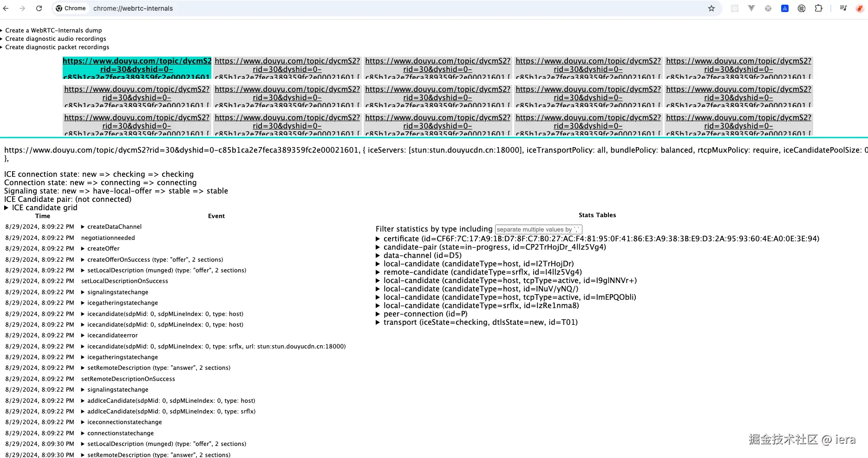Open the Chrome profile avatar
868x458 pixels.
pos(860,8)
